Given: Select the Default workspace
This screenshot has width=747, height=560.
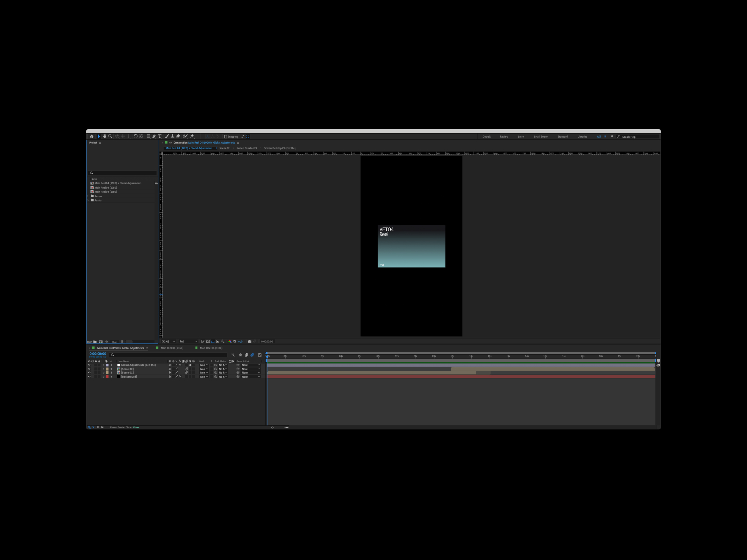Looking at the screenshot, I should [x=486, y=137].
